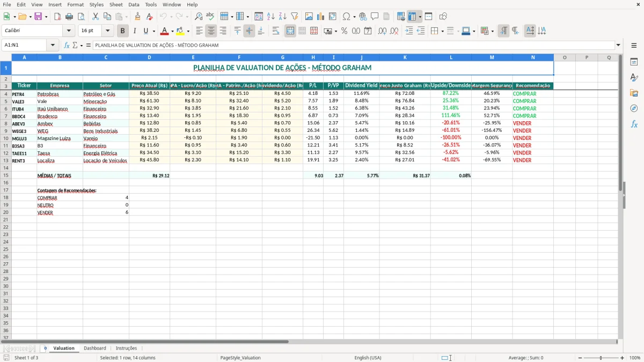Insert Chart icon
This screenshot has width=644, height=362.
coord(321,17)
